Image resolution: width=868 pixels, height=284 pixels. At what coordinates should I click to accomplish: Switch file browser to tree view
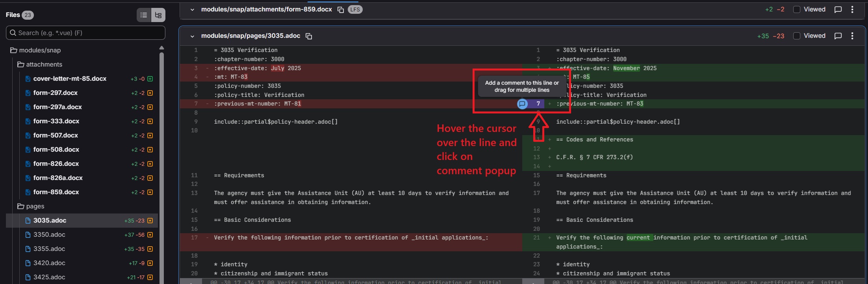158,15
